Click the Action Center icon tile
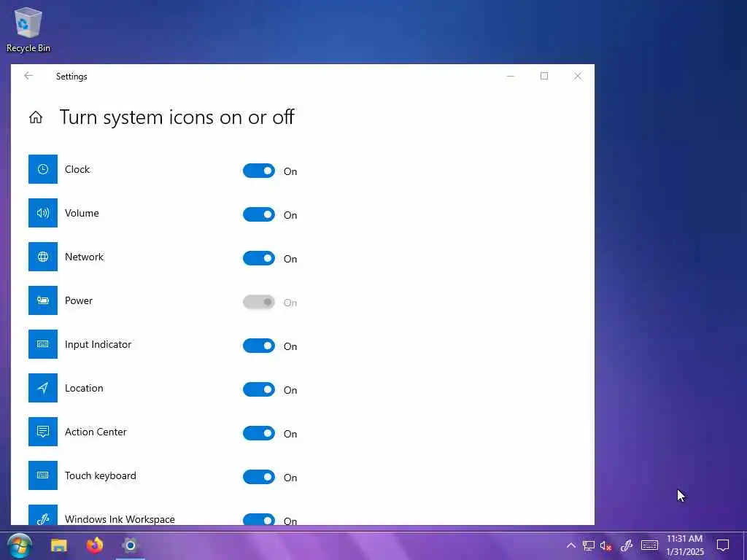This screenshot has width=747, height=560. [x=43, y=432]
